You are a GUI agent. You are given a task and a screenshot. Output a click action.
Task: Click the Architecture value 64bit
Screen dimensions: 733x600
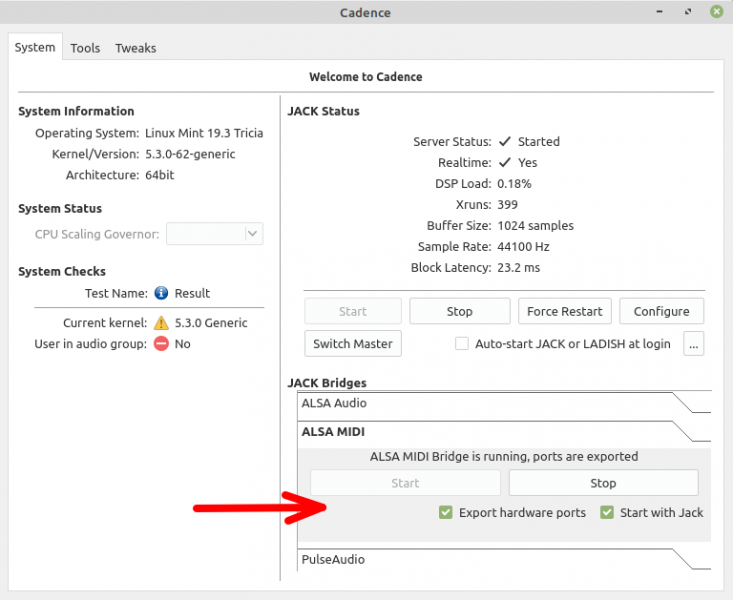point(159,175)
